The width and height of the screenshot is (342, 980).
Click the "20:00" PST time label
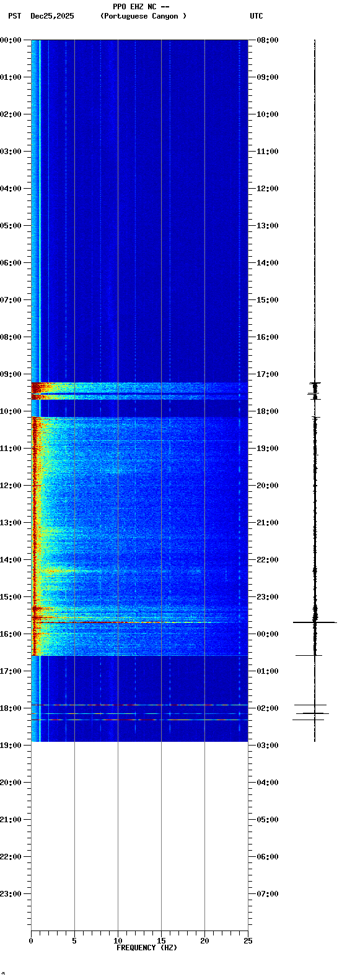[11, 783]
